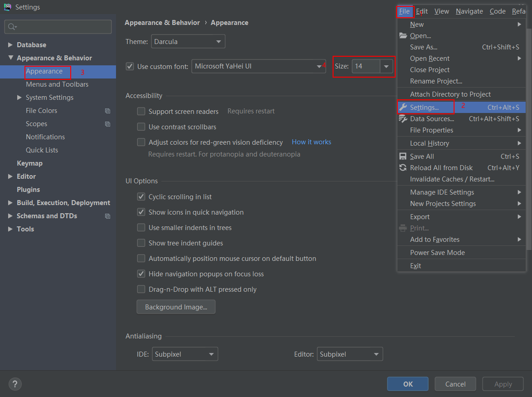Select Invalidate Caches / Restart...
The width and height of the screenshot is (532, 397).
click(461, 179)
